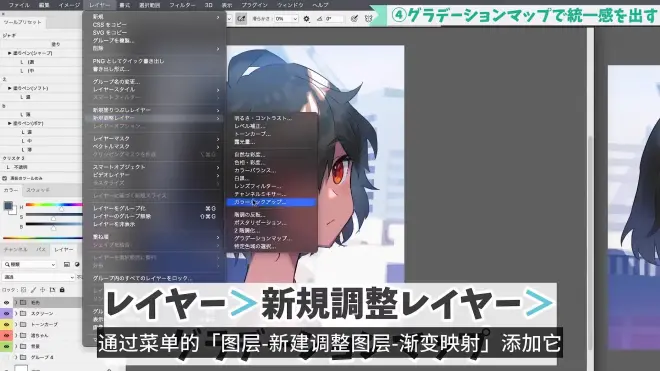The width and height of the screenshot is (660, 371).
Task: Toggle eye of the red-labeled layer group
Action: coord(6,335)
